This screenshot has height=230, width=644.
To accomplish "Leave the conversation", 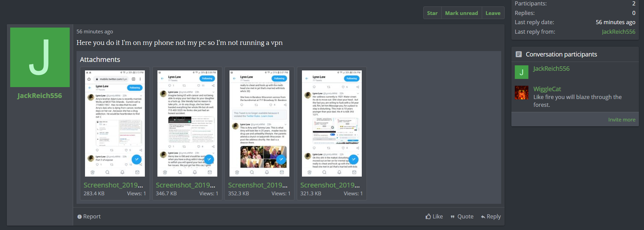I will point(493,13).
